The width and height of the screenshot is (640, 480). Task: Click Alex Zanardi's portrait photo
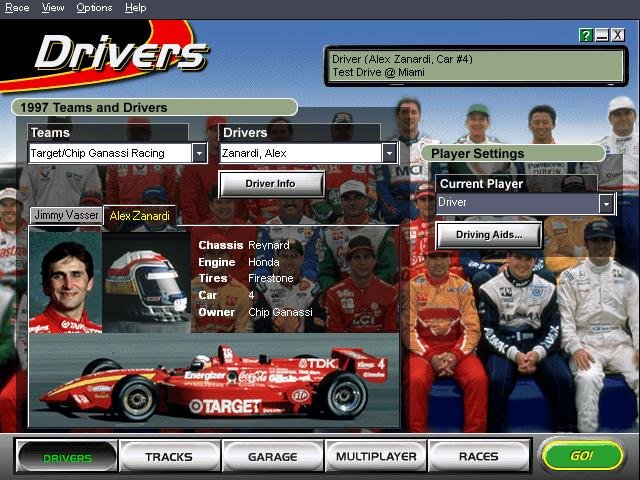pos(65,282)
